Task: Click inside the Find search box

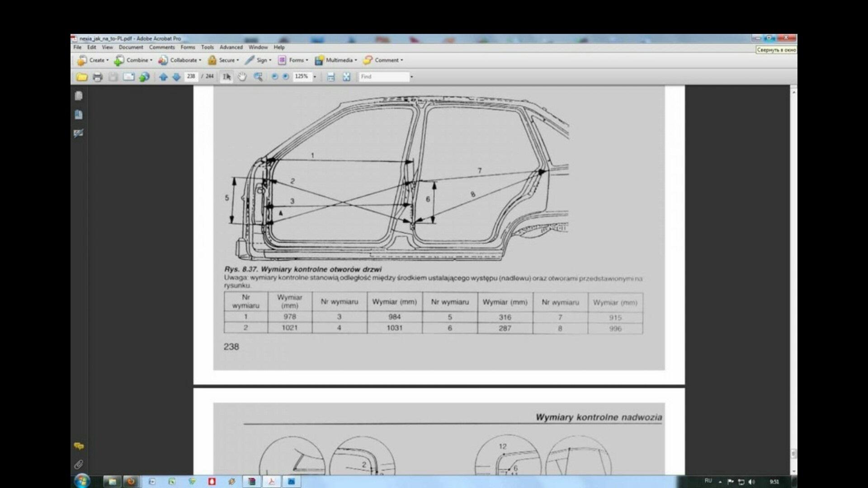Action: pos(384,77)
